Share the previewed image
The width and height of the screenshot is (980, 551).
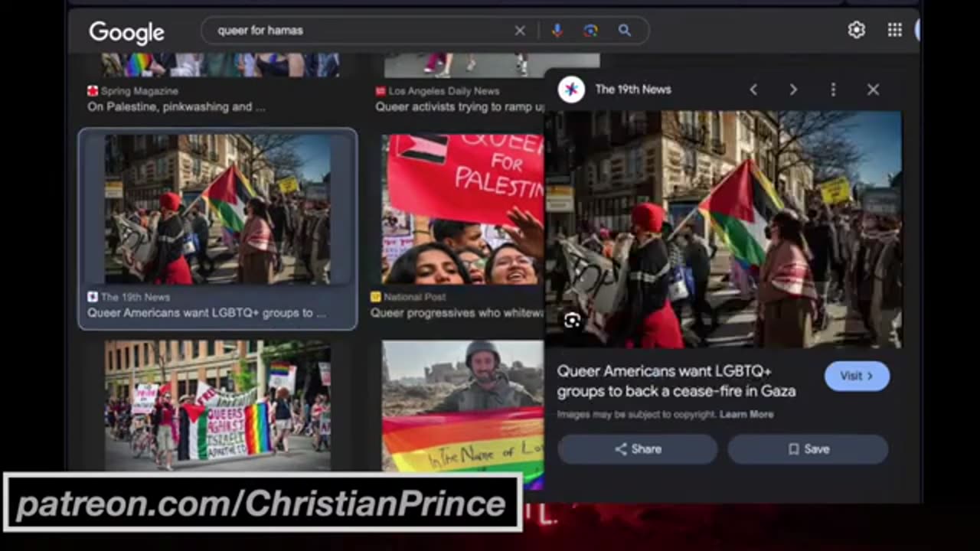[638, 449]
